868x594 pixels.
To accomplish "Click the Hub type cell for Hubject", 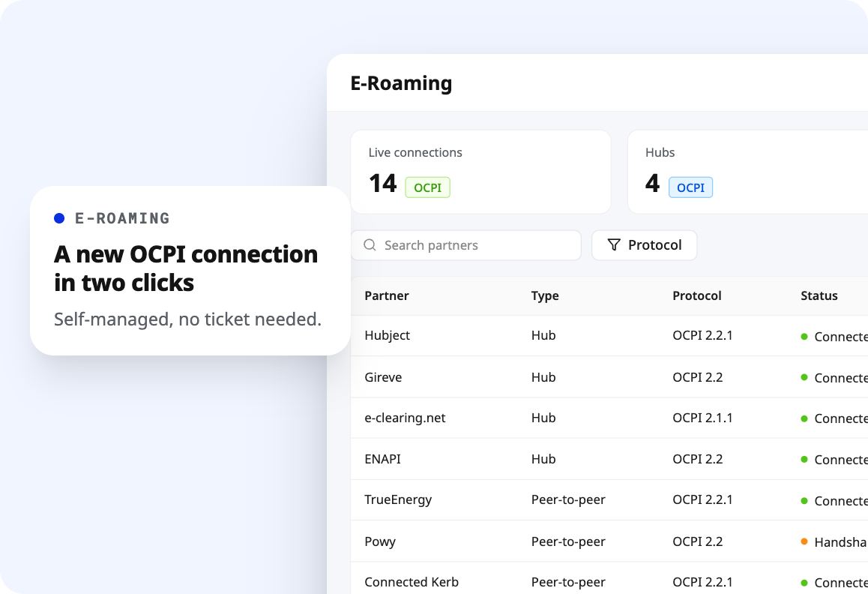I will 543,335.
